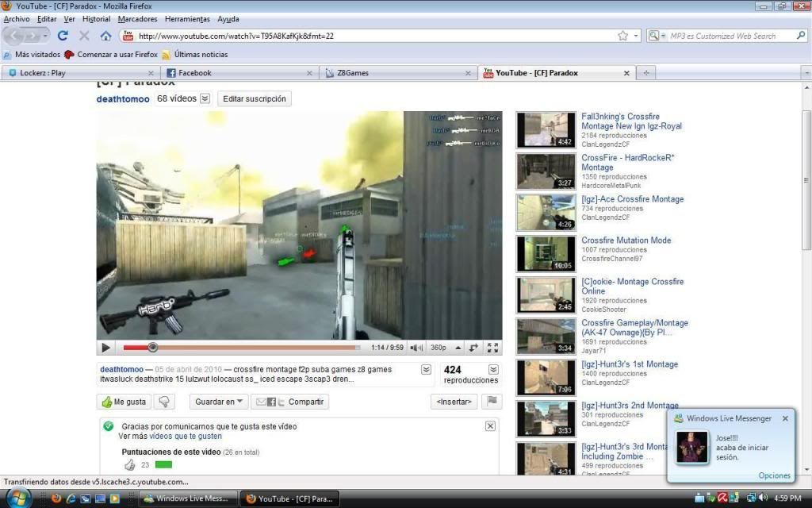Click the video play button
812x508 pixels.
(x=105, y=348)
